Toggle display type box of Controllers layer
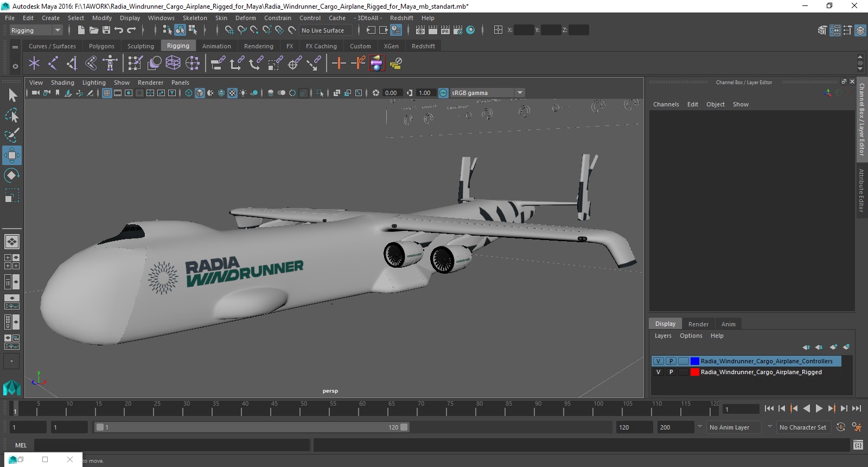Image resolution: width=868 pixels, height=467 pixels. [684, 361]
